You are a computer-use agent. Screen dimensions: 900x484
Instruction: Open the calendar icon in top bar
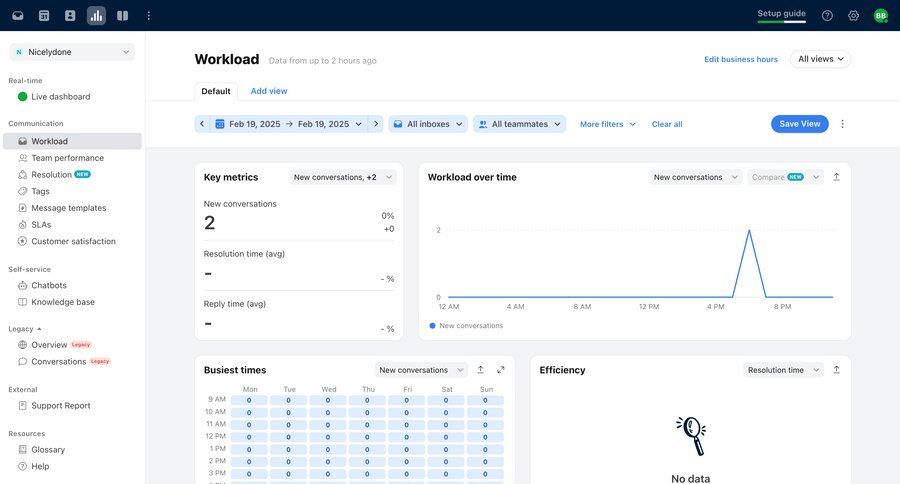point(44,16)
